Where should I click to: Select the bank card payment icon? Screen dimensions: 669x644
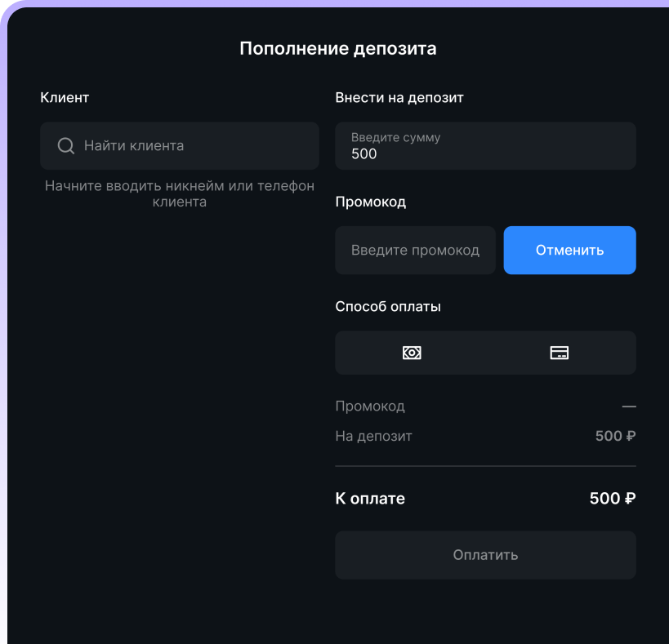[560, 352]
